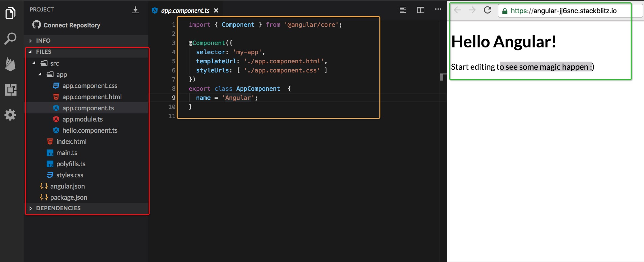Open the Project files explorer icon
The width and height of the screenshot is (644, 262).
[10, 13]
